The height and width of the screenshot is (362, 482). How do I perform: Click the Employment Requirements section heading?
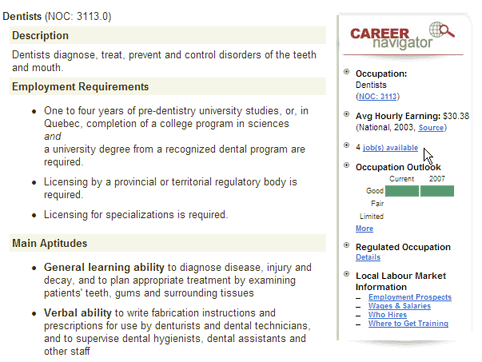(80, 87)
